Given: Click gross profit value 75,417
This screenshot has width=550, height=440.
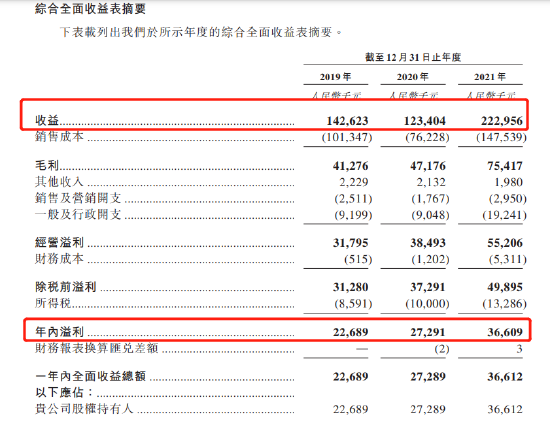Looking at the screenshot, I should pyautogui.click(x=505, y=166).
